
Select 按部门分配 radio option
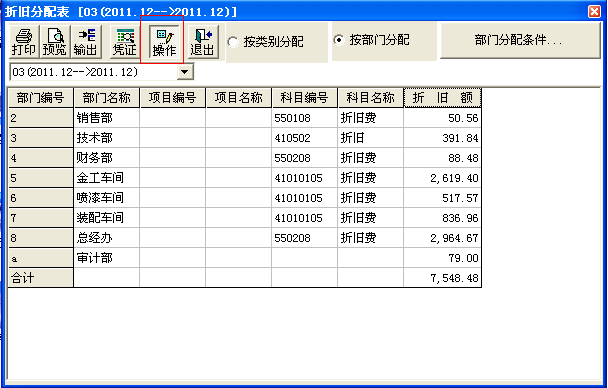pyautogui.click(x=371, y=40)
